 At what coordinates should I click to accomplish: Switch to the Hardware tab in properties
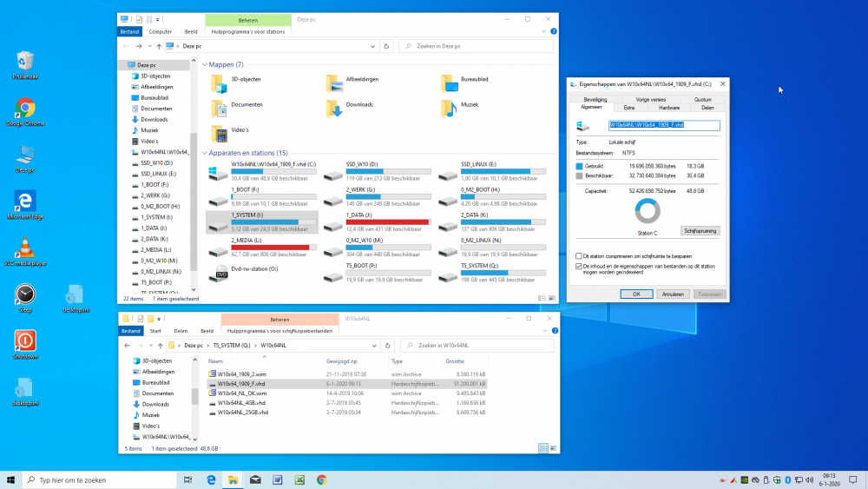click(x=668, y=108)
